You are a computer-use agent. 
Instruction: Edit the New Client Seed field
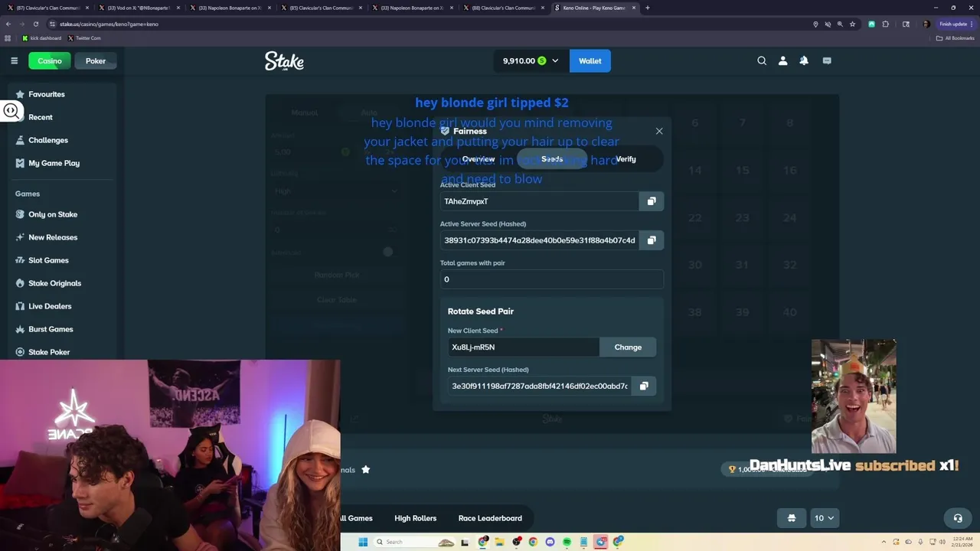(524, 347)
